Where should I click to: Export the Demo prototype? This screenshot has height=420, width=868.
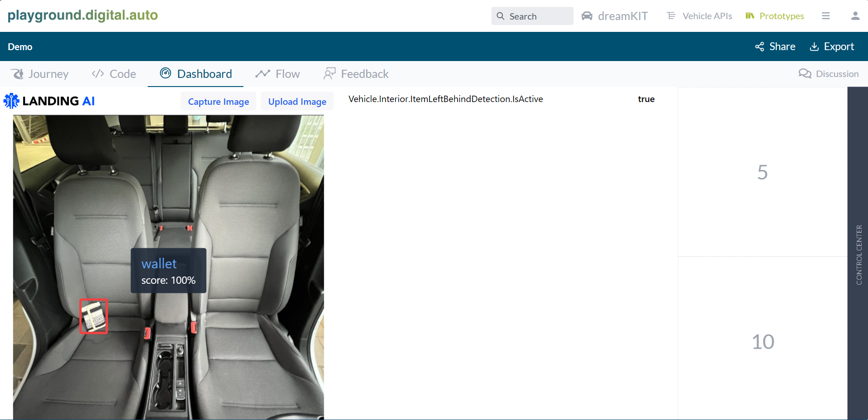(x=832, y=46)
